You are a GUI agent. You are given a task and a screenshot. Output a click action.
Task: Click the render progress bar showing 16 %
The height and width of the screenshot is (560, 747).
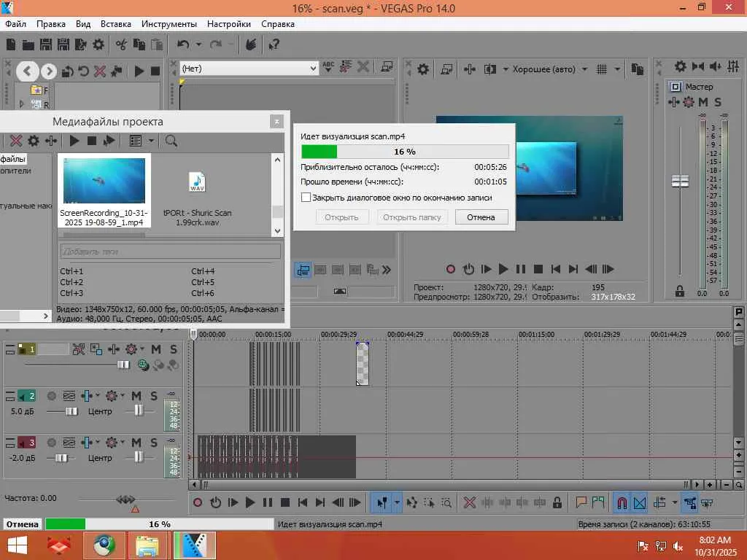[x=405, y=152]
